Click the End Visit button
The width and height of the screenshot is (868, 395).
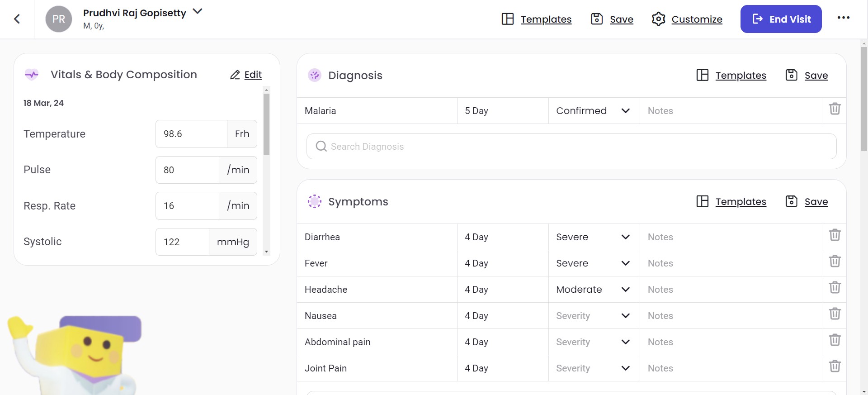(781, 19)
